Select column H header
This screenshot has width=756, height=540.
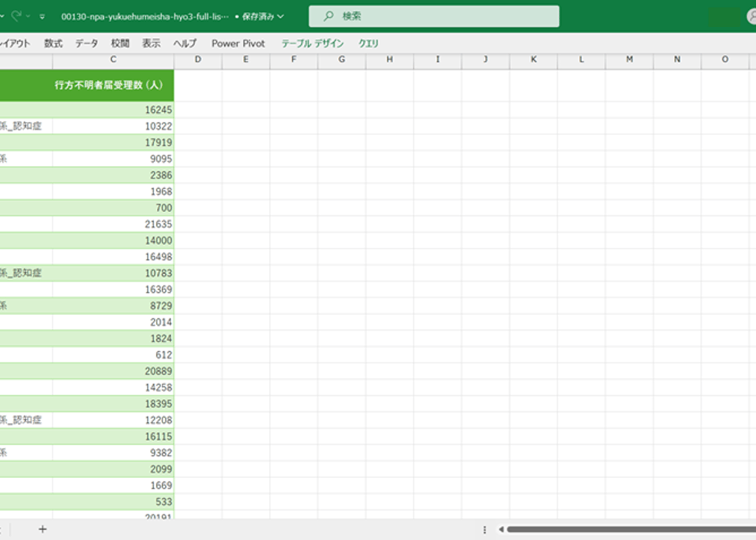pos(389,59)
